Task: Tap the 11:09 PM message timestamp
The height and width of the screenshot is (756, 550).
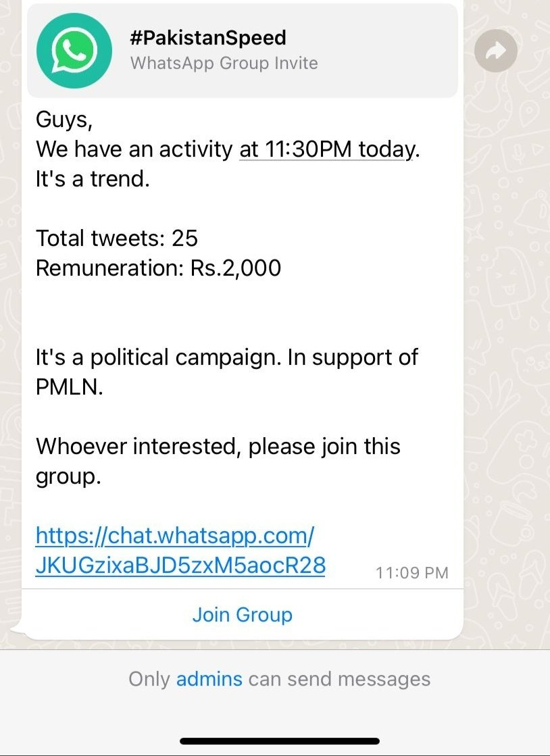Action: click(411, 573)
